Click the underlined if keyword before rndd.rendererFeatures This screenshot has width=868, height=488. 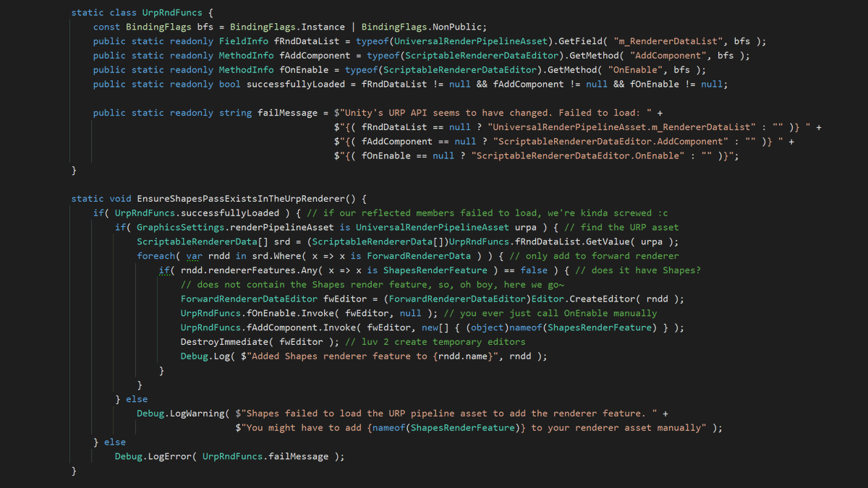pyautogui.click(x=164, y=270)
